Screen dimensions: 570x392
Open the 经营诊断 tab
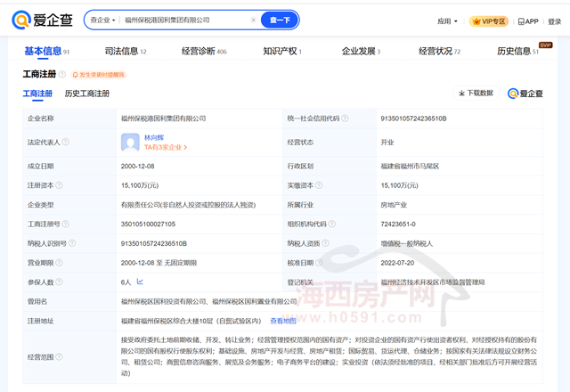(x=208, y=52)
